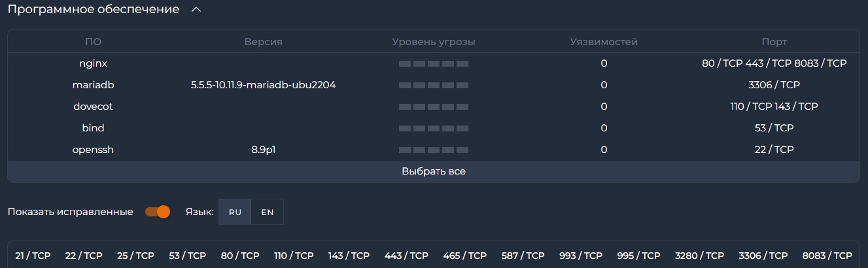868x268 pixels.
Task: Click the Выбрать все button
Action: pyautogui.click(x=433, y=171)
